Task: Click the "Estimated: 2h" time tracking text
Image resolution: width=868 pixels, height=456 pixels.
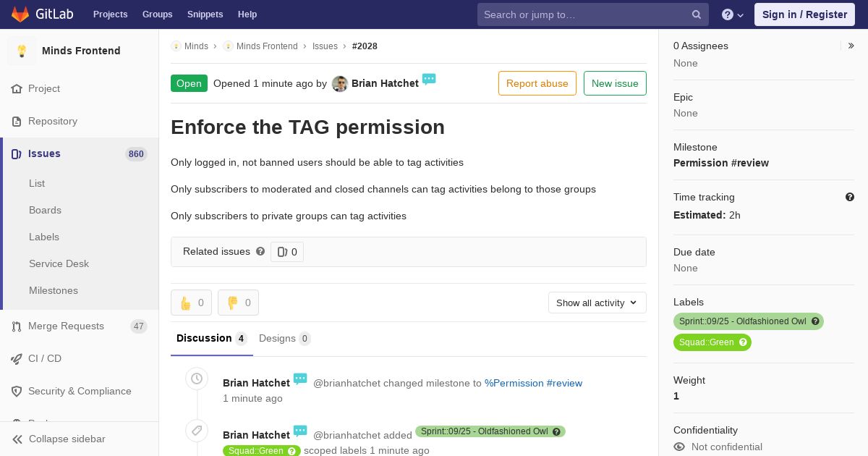Action: [707, 215]
